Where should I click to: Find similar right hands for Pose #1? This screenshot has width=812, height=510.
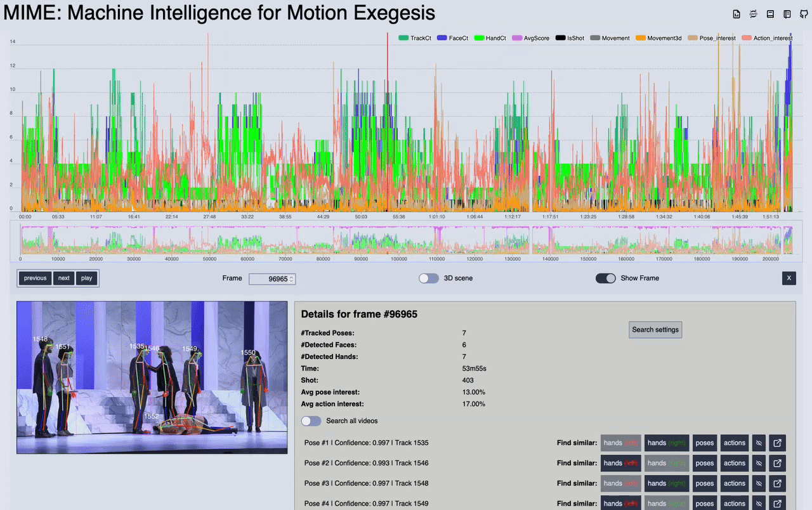click(667, 443)
